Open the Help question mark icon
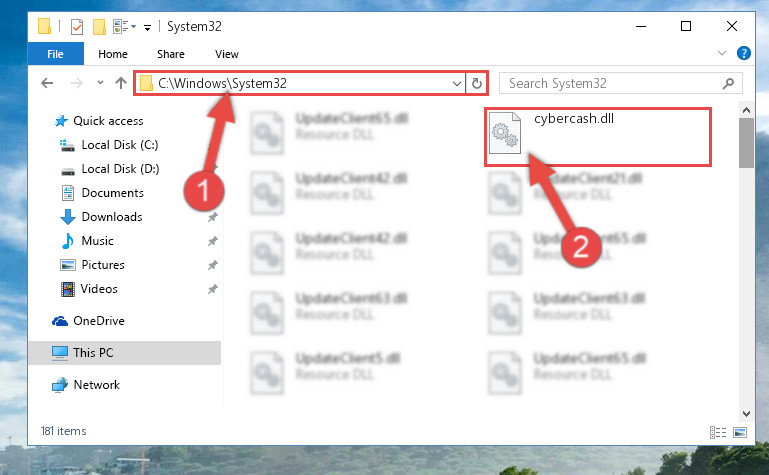This screenshot has width=769, height=475. coord(743,53)
